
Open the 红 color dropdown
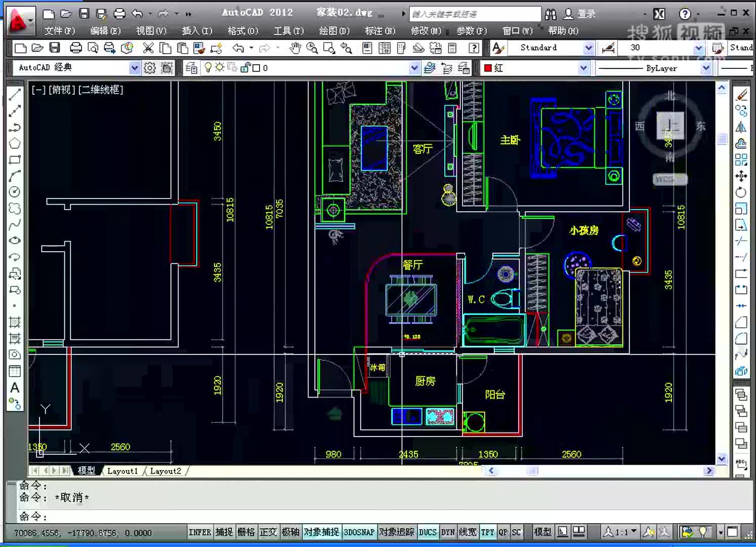coord(583,68)
